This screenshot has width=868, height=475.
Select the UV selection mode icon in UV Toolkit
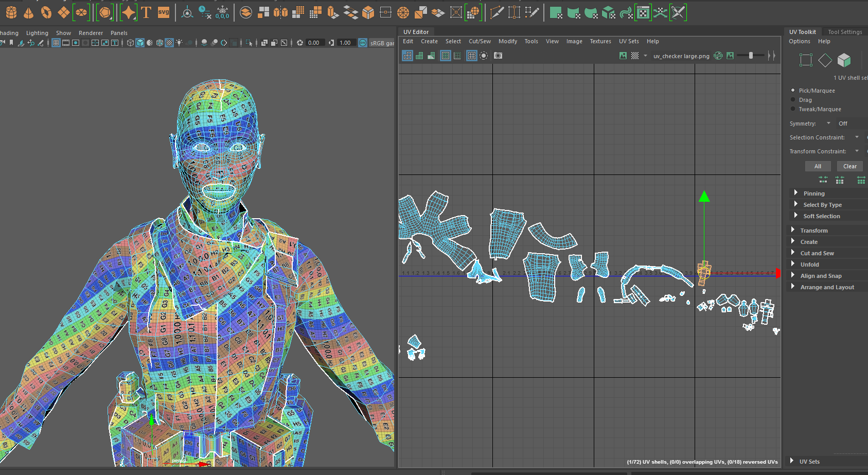(806, 60)
